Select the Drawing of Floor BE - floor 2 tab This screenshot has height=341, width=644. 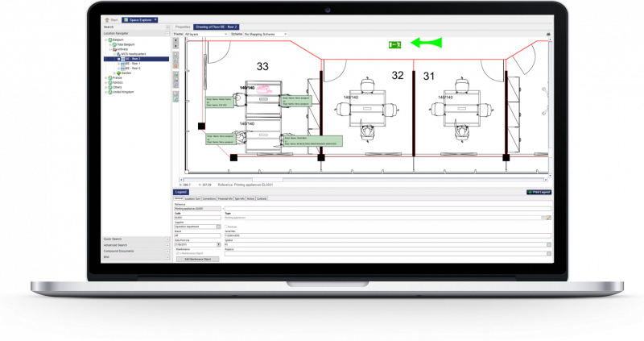216,27
